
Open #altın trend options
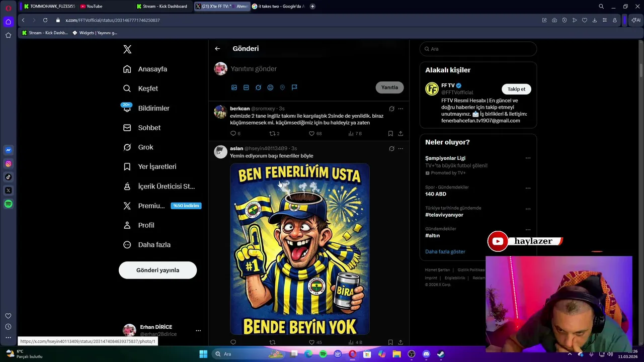pyautogui.click(x=528, y=230)
